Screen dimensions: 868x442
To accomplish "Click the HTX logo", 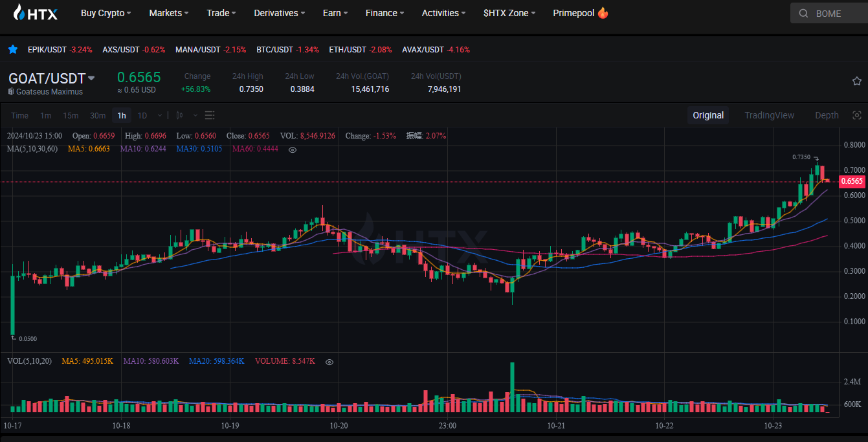I will 36,13.
